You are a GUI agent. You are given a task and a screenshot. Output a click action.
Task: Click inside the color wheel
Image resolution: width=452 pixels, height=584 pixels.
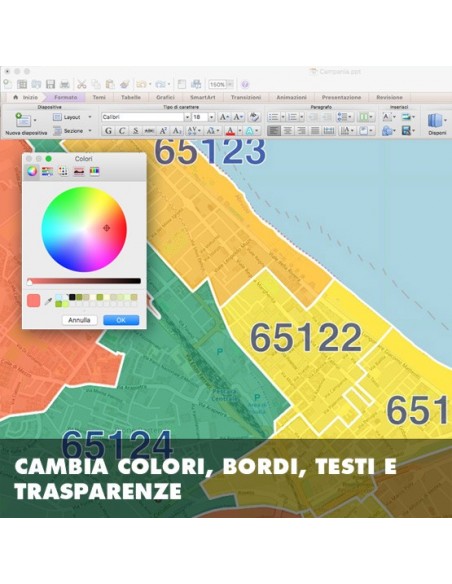(84, 229)
